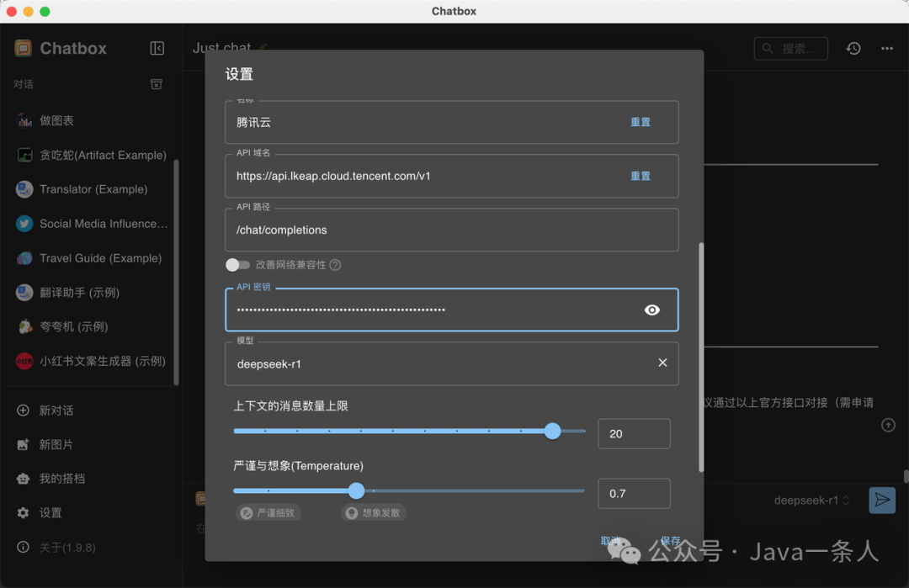The image size is (909, 588).
Task: Click the chart icon beside 做图表
Action: tap(24, 120)
